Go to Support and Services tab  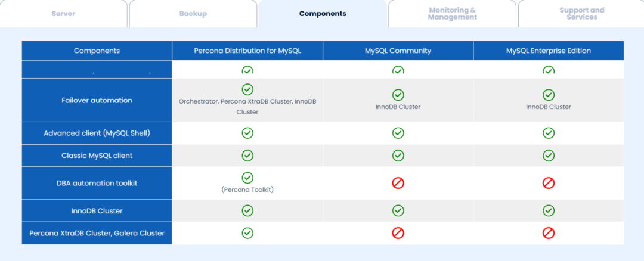581,14
